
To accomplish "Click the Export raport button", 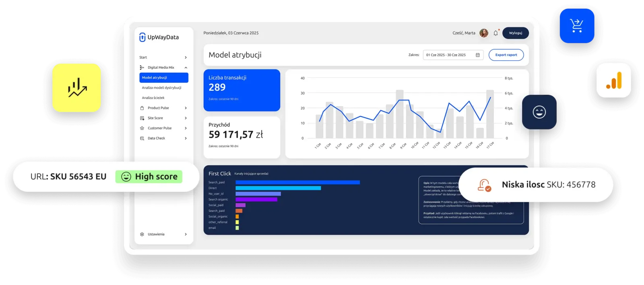I will point(506,55).
